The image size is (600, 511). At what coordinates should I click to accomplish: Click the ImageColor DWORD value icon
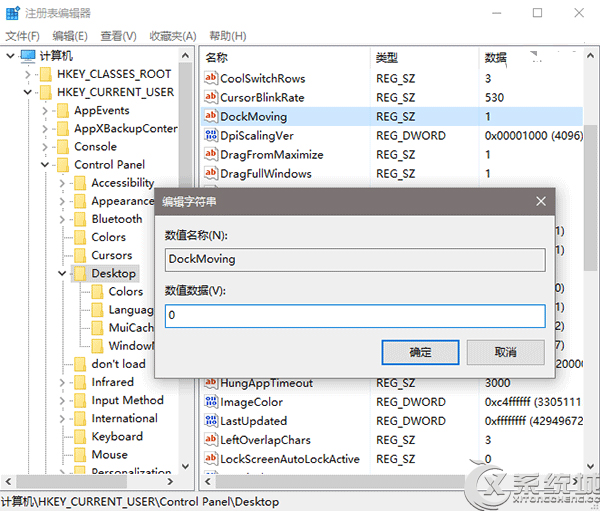click(211, 402)
